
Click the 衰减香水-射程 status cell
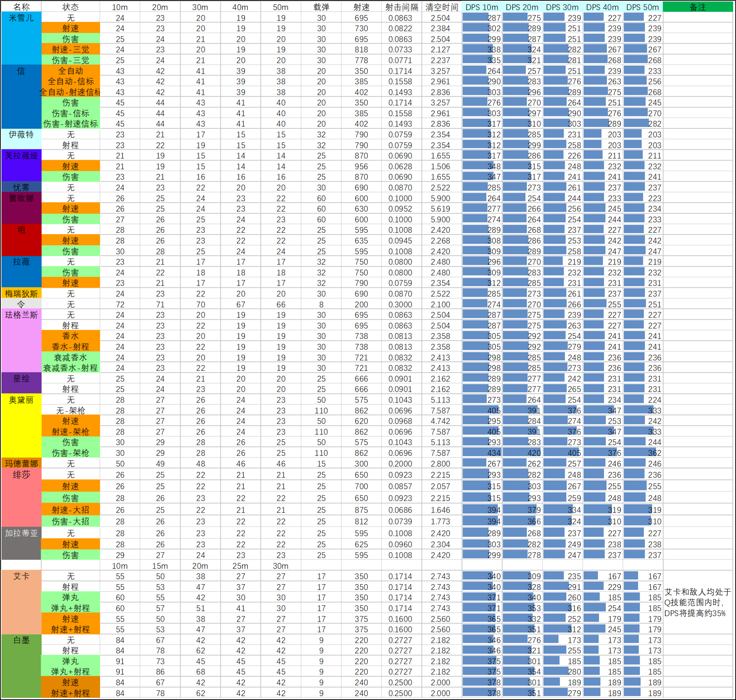pos(70,368)
